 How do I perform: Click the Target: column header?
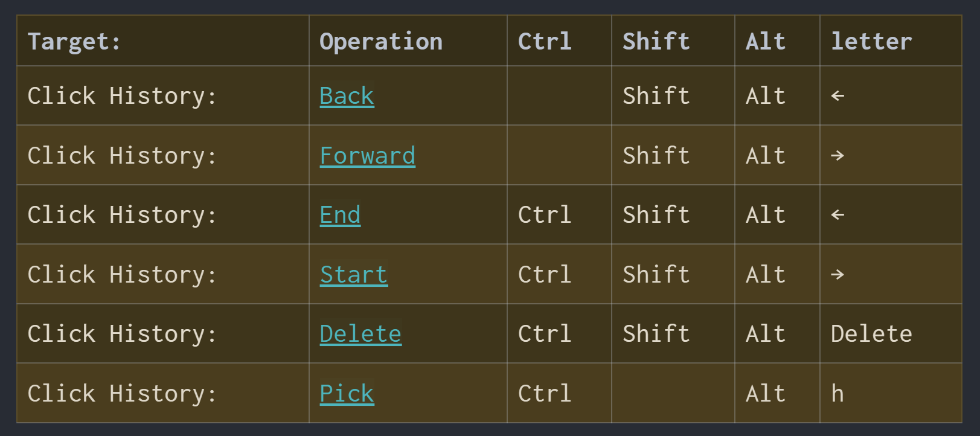(74, 42)
